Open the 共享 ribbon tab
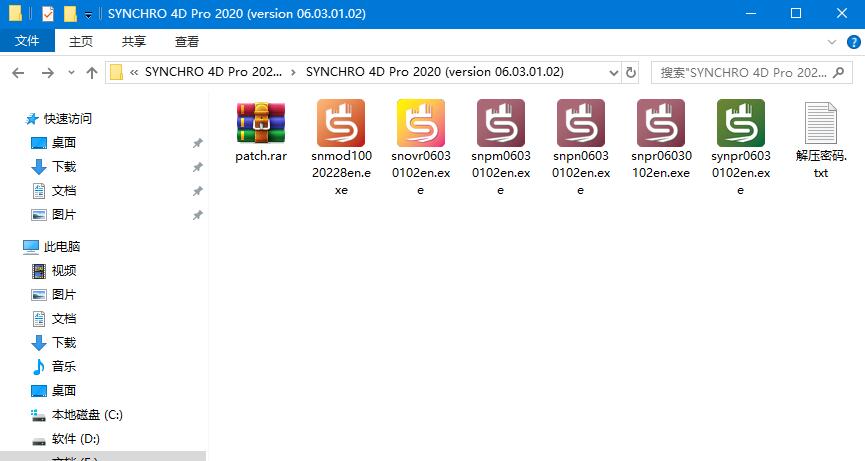 click(x=134, y=41)
